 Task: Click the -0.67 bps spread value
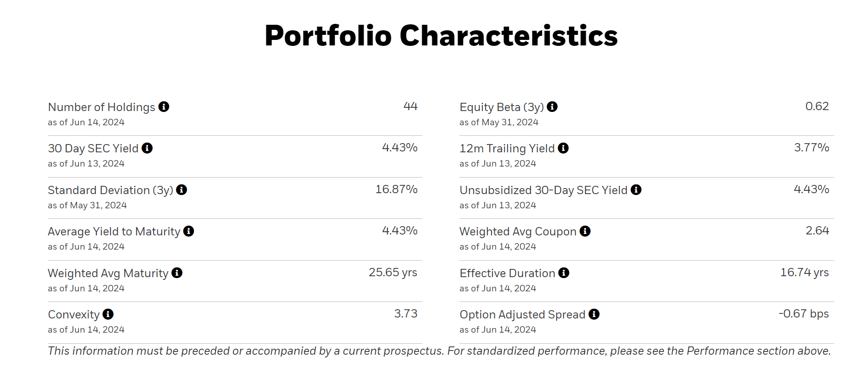(803, 314)
